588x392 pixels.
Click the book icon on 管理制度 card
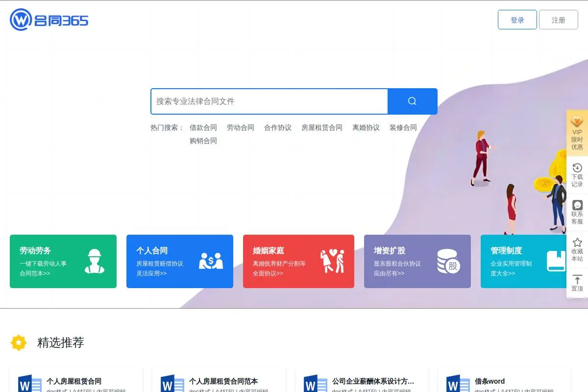pos(556,261)
